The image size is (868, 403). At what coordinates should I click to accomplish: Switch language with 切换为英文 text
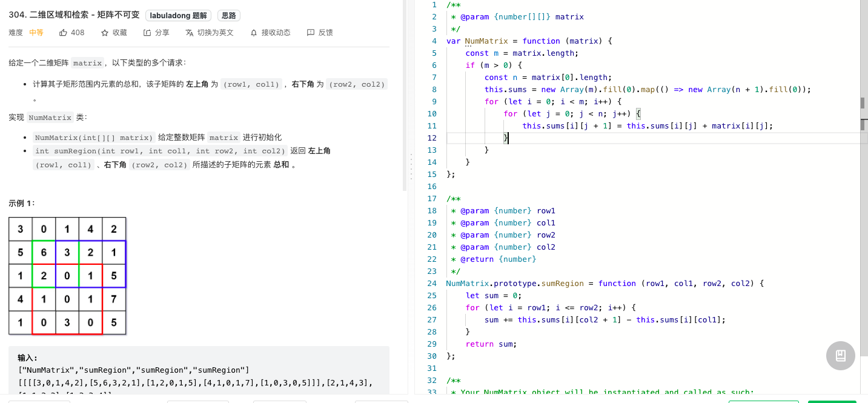[x=216, y=33]
